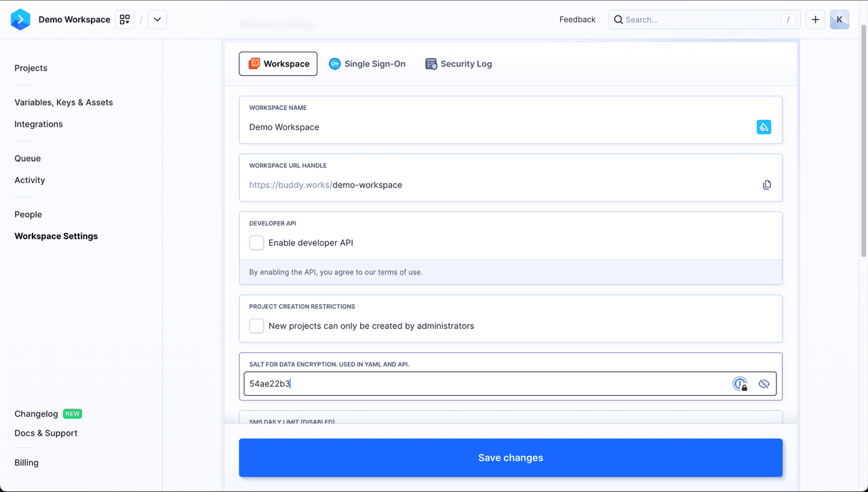Focus the Search input field
This screenshot has width=868, height=492.
pos(698,20)
